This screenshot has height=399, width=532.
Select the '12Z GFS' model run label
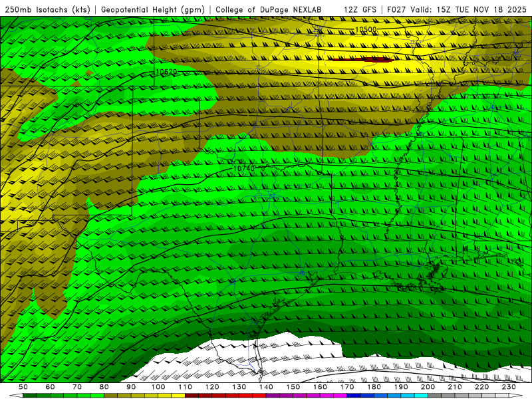pyautogui.click(x=360, y=10)
